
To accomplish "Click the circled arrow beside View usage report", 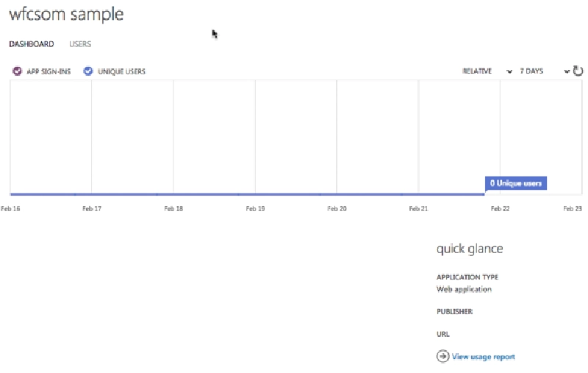I will (x=442, y=356).
